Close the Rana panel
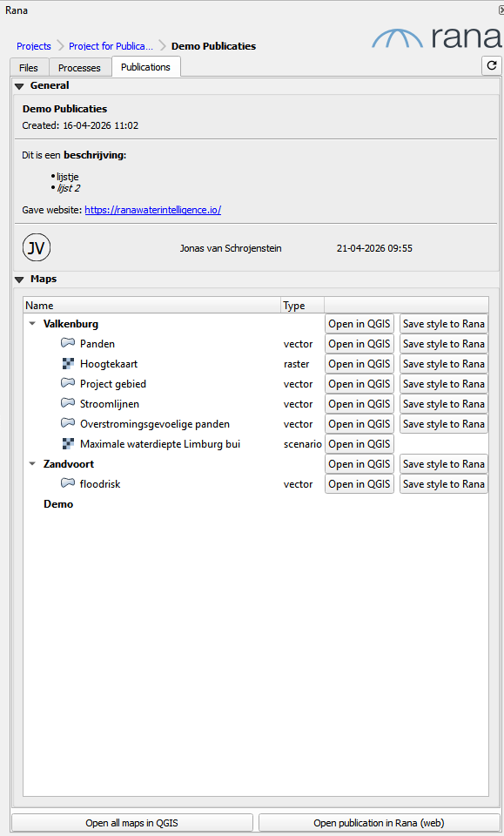Viewport: 504px width, 836px height. (x=501, y=10)
